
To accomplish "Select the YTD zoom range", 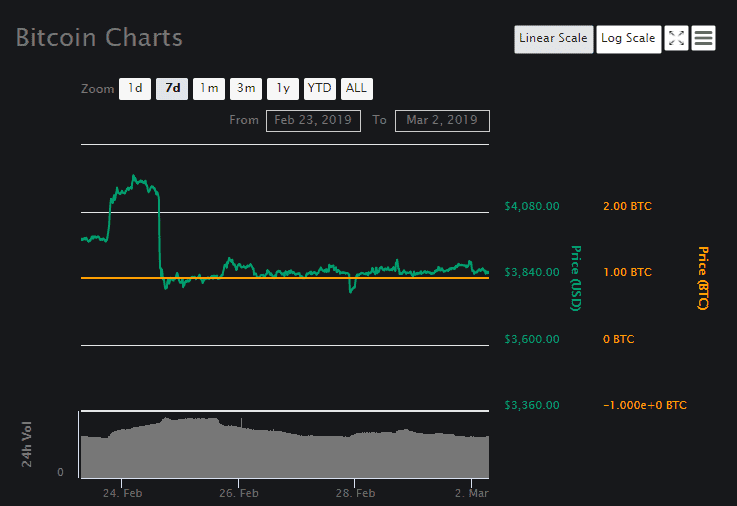I will pyautogui.click(x=320, y=89).
